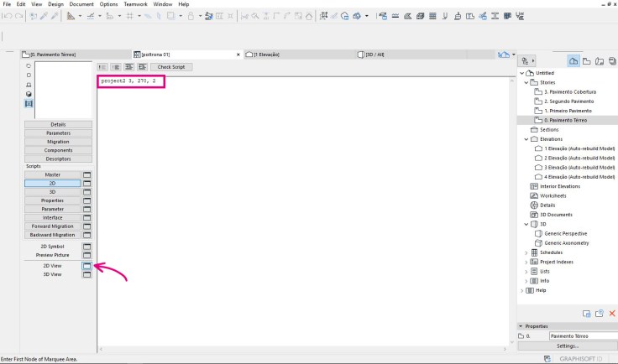
Task: Open 2D script in separate window
Action: point(86,184)
